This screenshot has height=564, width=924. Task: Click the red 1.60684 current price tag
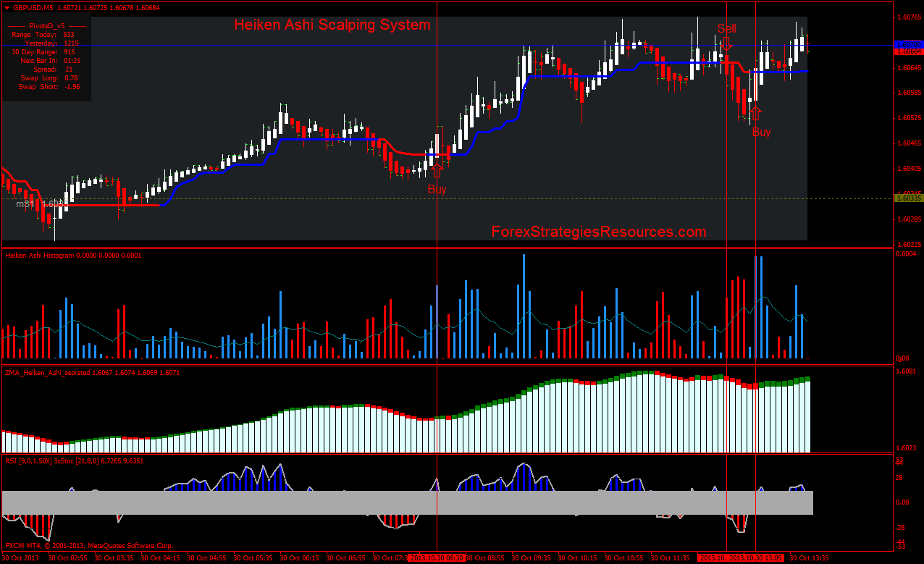tap(908, 51)
